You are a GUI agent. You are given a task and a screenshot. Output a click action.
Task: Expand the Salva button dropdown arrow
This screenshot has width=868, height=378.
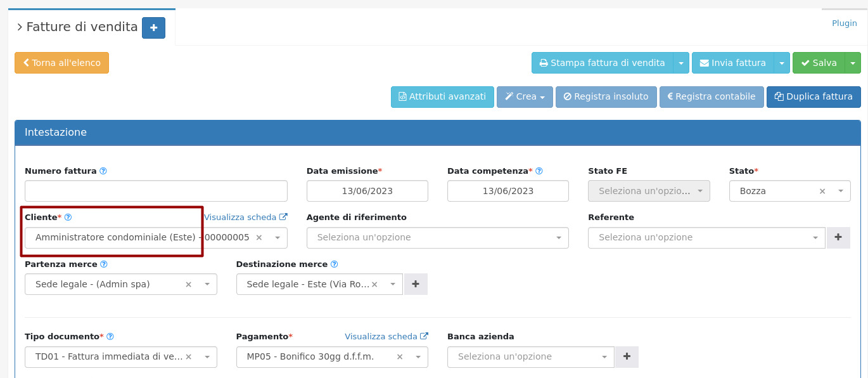(x=853, y=63)
